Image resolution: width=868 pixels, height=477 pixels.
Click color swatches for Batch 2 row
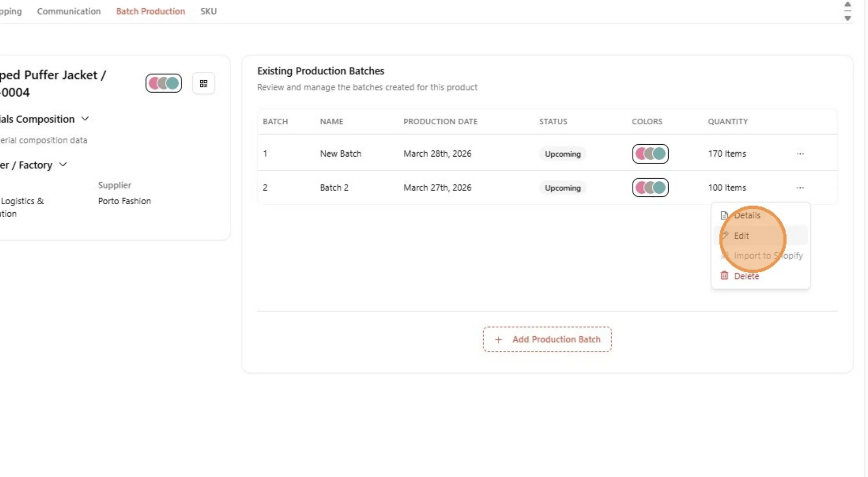pos(650,188)
